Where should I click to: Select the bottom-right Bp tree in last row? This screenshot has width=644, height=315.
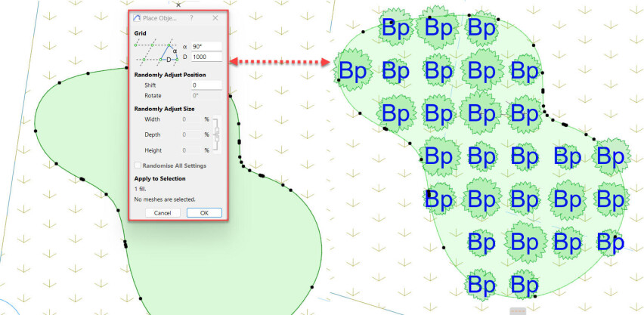tap(523, 285)
